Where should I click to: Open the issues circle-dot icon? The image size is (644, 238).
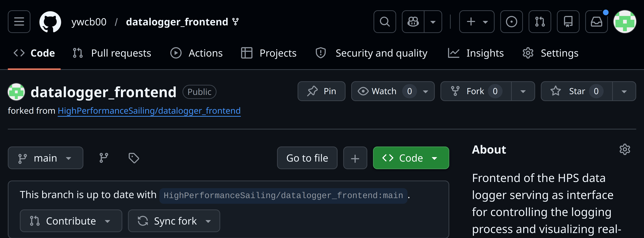(x=511, y=21)
